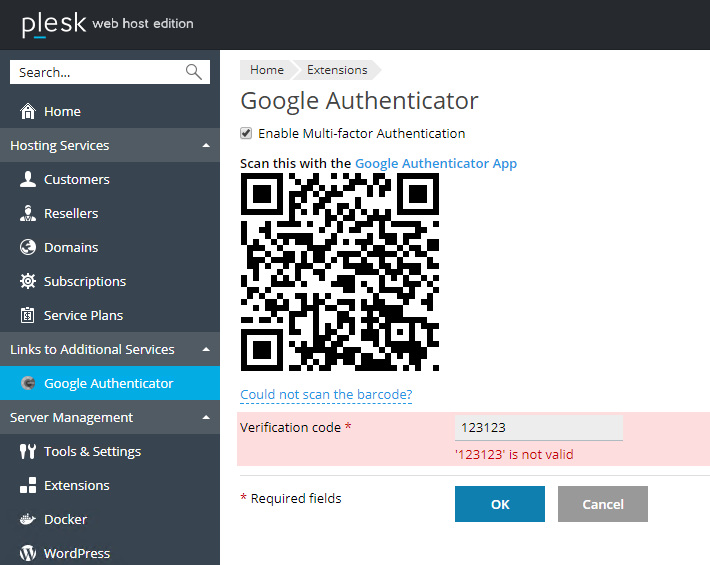Viewport: 710px width, 565px height.
Task: Open Home from the sidebar menu
Action: click(x=110, y=111)
